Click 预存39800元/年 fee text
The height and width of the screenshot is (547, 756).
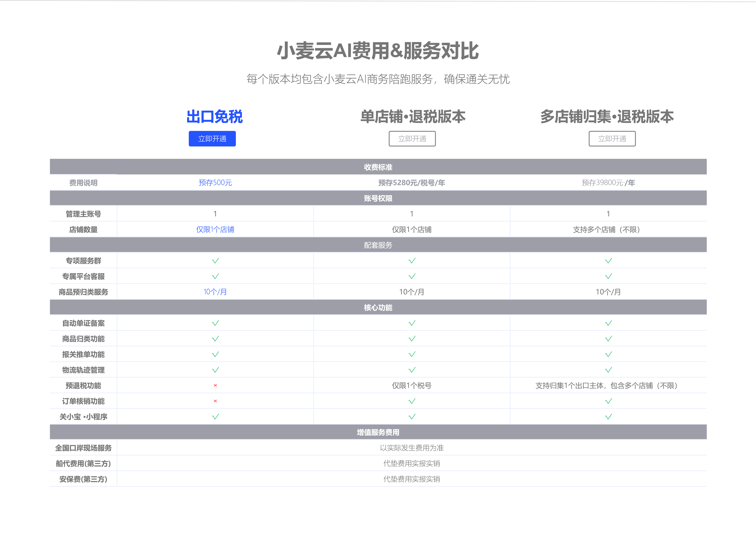point(608,183)
